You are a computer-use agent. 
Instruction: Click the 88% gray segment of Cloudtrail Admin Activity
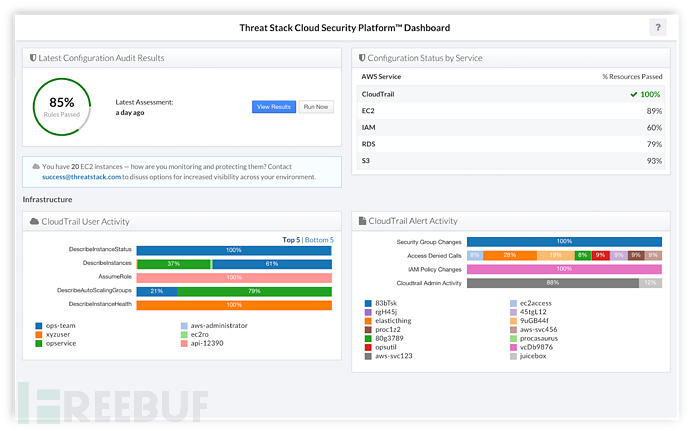point(553,283)
